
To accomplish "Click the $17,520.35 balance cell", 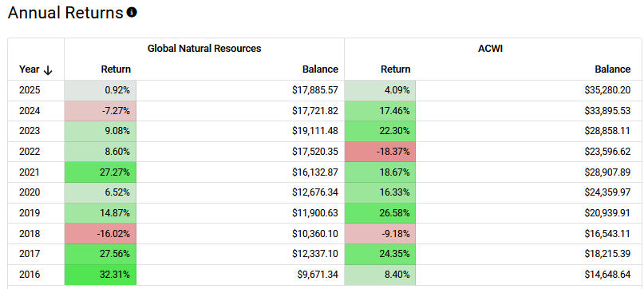I will (240, 152).
